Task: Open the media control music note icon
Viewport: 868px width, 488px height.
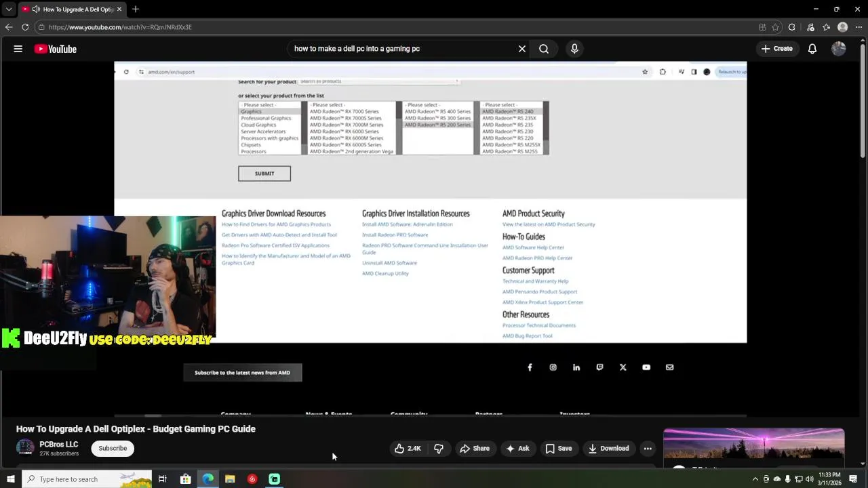Action: pos(810,27)
